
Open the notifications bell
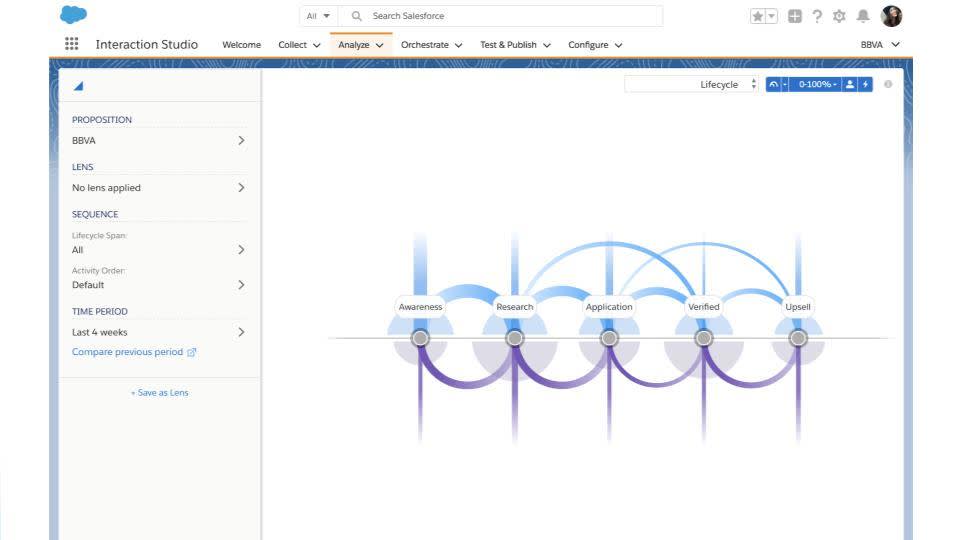[863, 17]
